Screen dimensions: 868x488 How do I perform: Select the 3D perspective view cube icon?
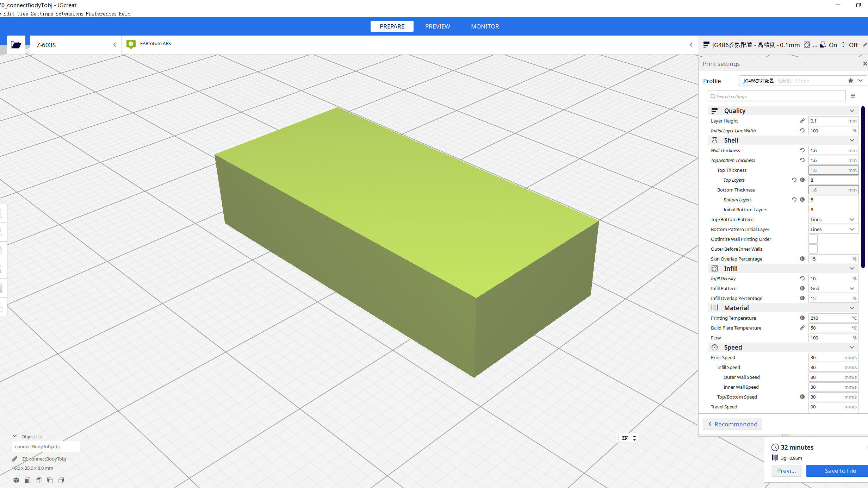[16, 480]
